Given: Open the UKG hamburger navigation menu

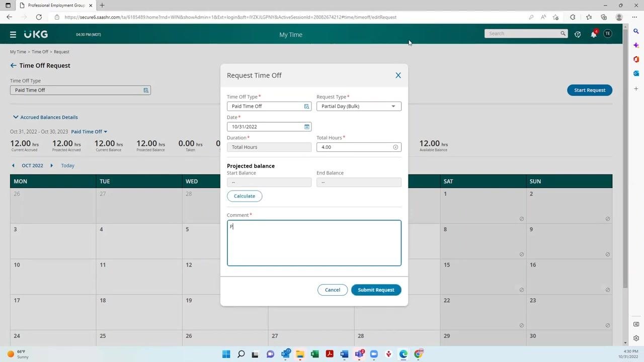Looking at the screenshot, I should 13,35.
